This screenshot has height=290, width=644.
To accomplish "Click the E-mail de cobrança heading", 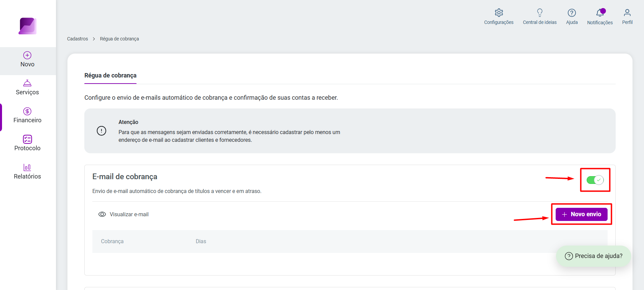I will [x=125, y=176].
